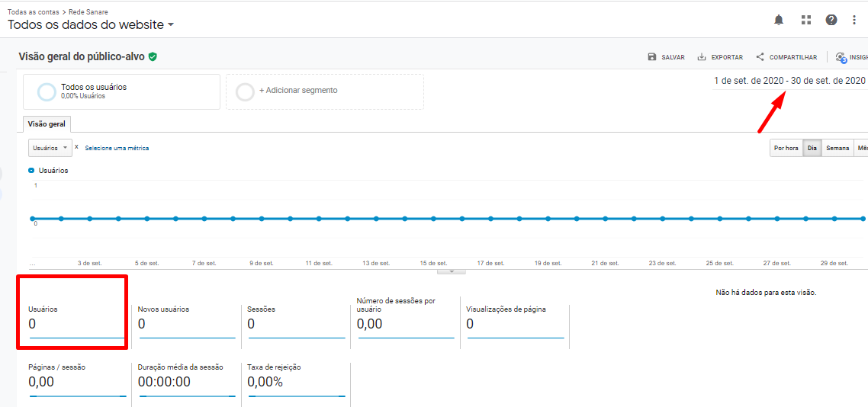Viewport: 868px width, 407px height.
Task: Open the notifications bell icon
Action: pyautogui.click(x=779, y=20)
